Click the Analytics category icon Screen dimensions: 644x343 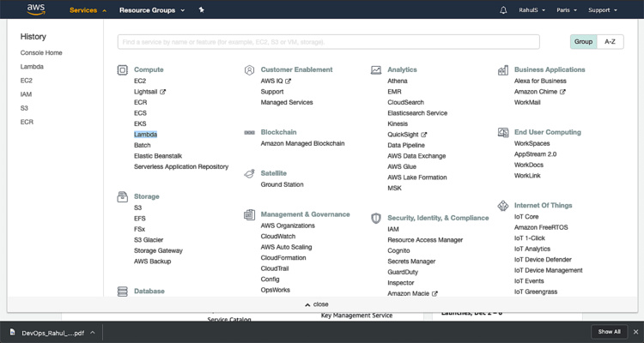[376, 69]
